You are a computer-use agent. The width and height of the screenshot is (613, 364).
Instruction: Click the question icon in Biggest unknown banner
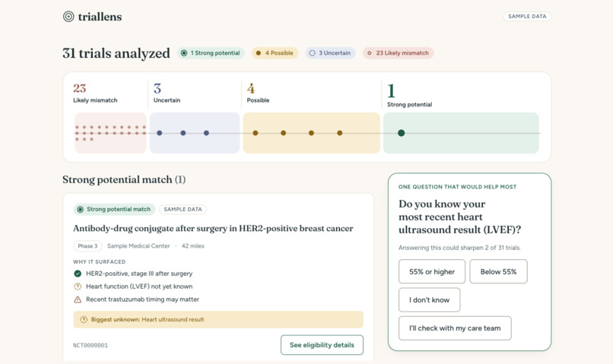(83, 319)
